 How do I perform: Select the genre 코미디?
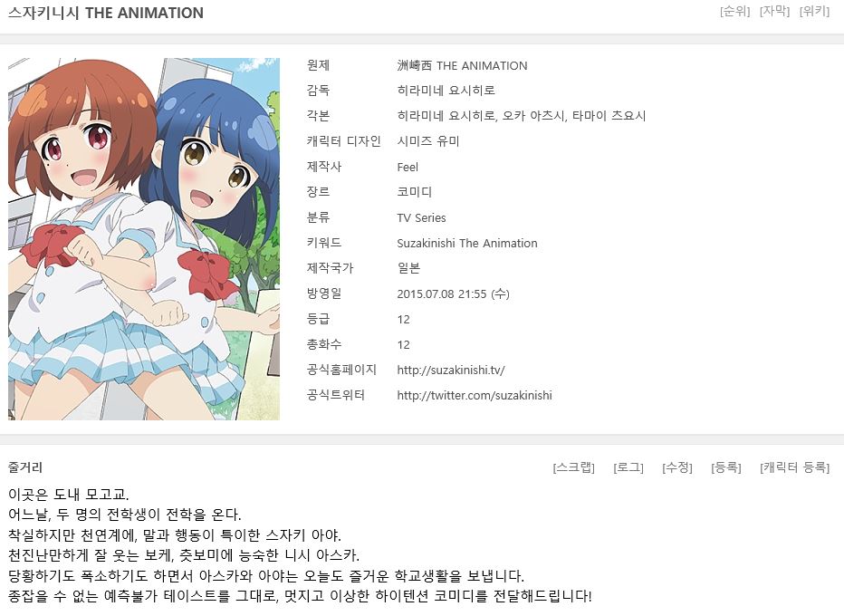414,192
